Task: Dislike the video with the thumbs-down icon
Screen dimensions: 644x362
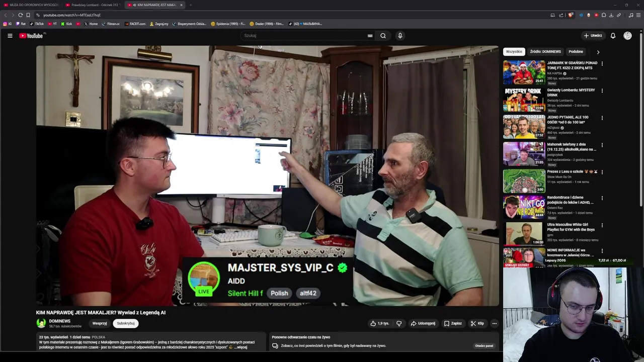Action: [x=399, y=323]
